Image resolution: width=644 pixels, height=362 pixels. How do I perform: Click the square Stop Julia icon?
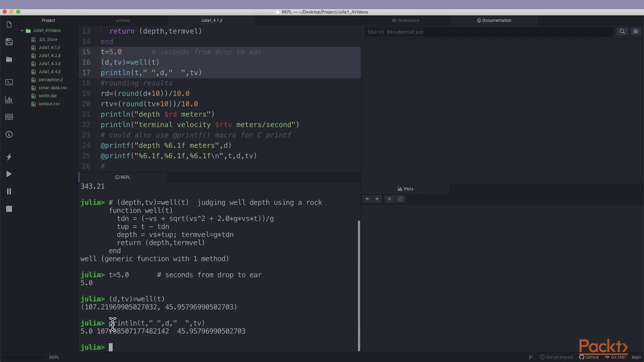(x=9, y=209)
